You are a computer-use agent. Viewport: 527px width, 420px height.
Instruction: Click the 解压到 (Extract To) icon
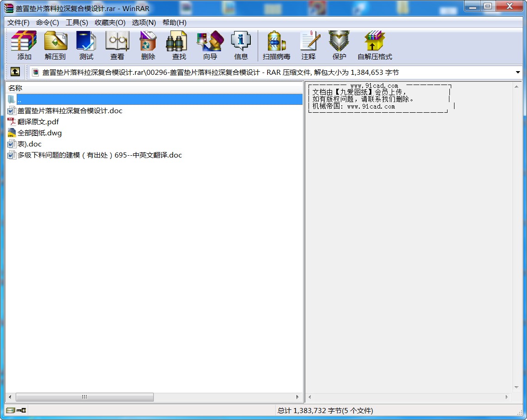click(x=55, y=45)
